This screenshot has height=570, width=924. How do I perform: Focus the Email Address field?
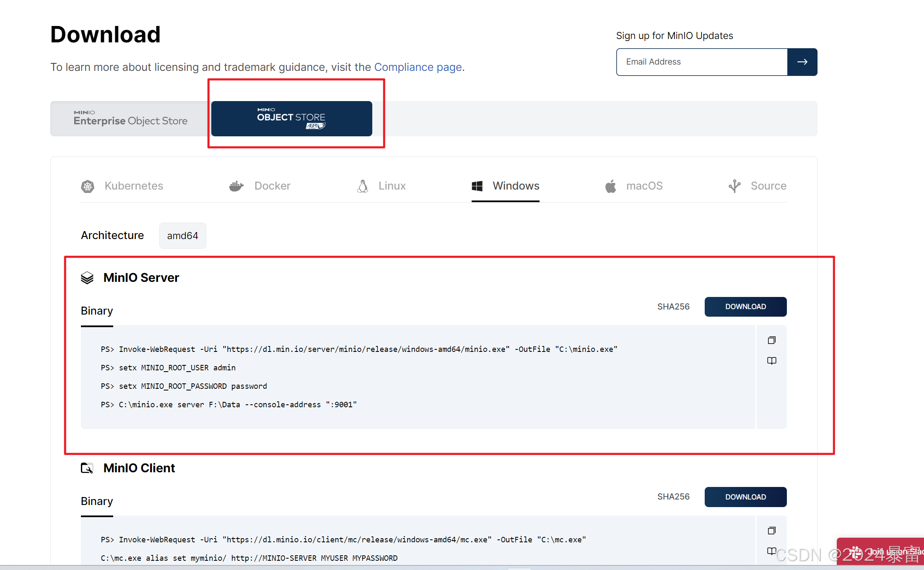click(702, 62)
